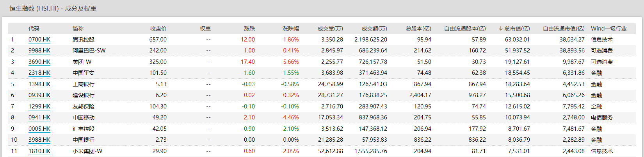The height and width of the screenshot is (157, 644).
Task: Click the 成交额(万) column header
Action: coord(374,29)
